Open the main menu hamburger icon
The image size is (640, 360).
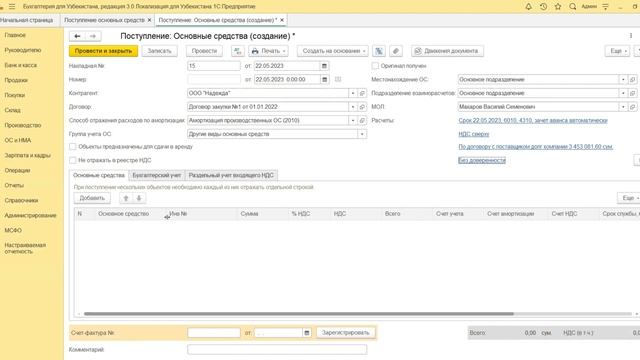tap(12, 7)
